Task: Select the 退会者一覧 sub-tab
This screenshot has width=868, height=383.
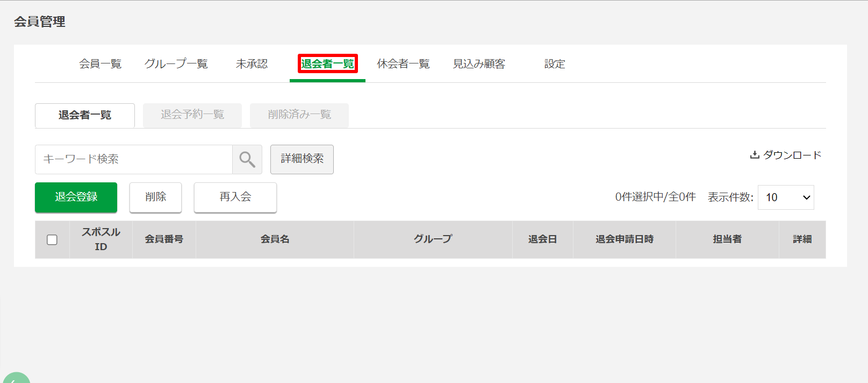Action: click(x=85, y=115)
